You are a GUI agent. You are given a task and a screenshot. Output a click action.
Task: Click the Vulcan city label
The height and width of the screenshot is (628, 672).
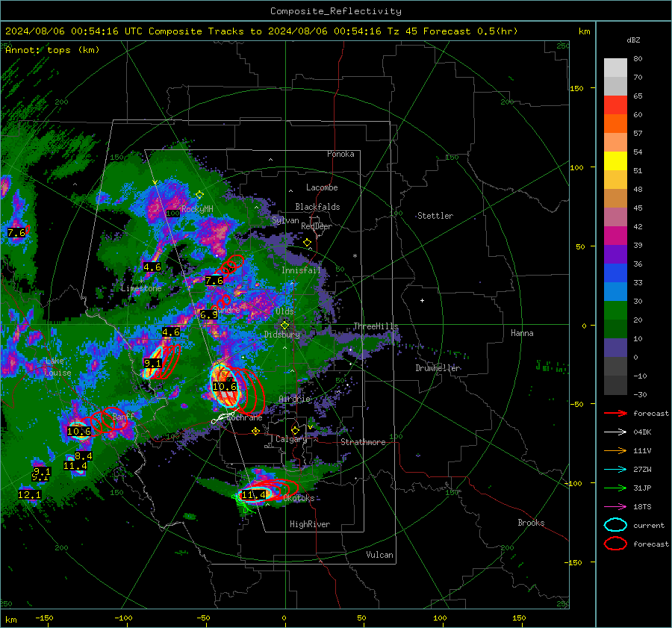380,555
